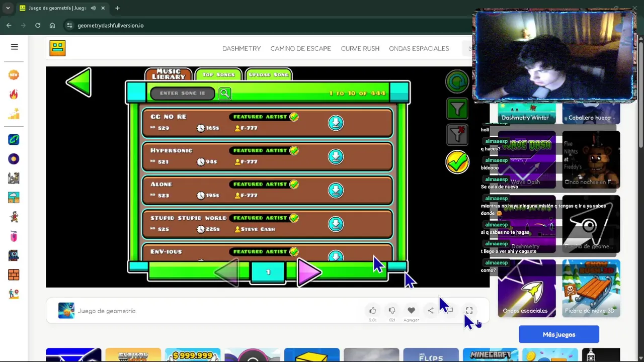Image resolution: width=644 pixels, height=362 pixels.
Task: Download the Env-ious song
Action: [x=336, y=256]
